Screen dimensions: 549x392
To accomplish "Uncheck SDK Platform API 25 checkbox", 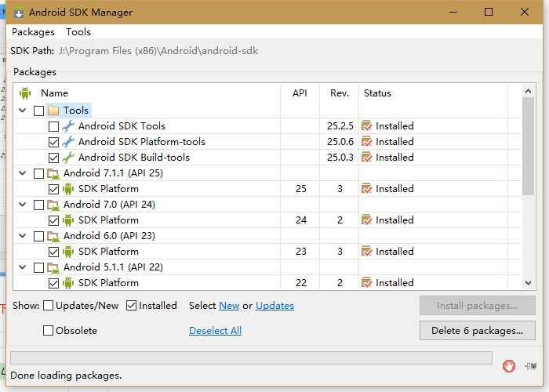I will coord(53,190).
